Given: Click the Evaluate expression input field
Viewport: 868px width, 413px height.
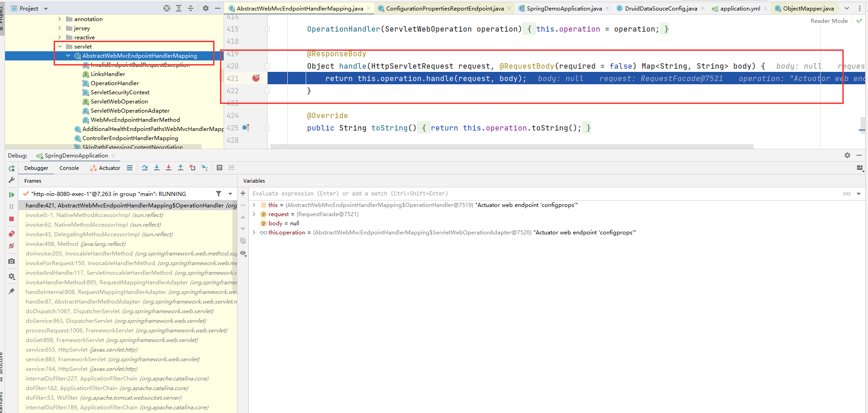Looking at the screenshot, I should pos(545,194).
